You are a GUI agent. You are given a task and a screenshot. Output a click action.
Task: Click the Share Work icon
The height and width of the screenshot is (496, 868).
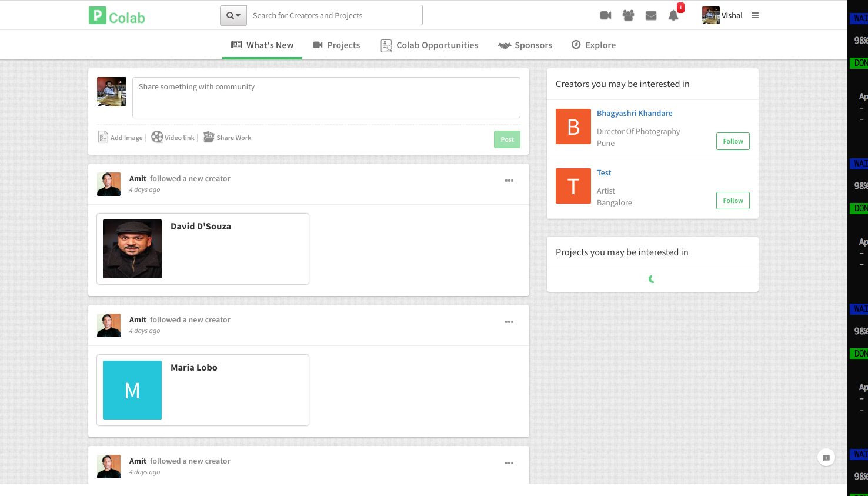[209, 137]
